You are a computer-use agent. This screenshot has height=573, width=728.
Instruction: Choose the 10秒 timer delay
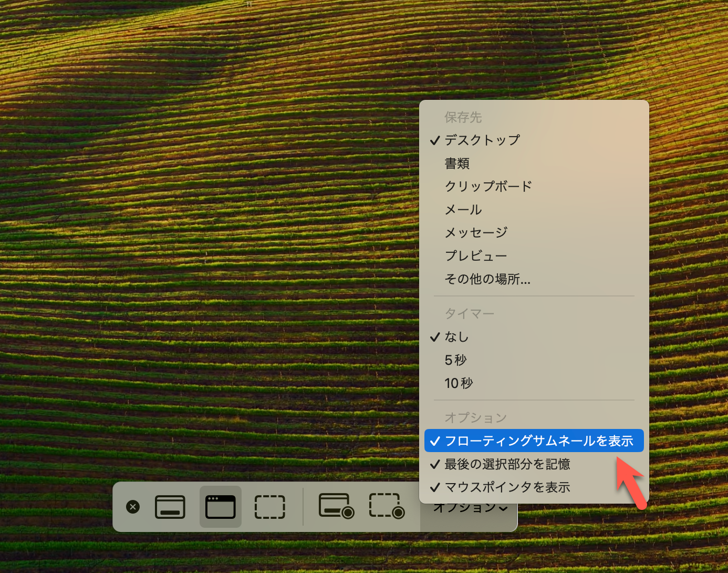(x=459, y=383)
